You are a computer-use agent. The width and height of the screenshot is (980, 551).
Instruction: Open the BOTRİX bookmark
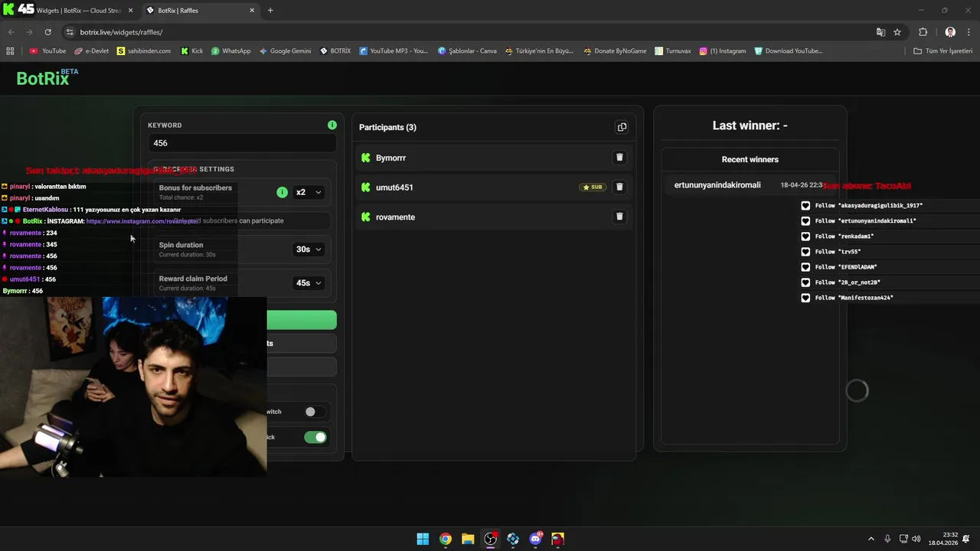[335, 51]
